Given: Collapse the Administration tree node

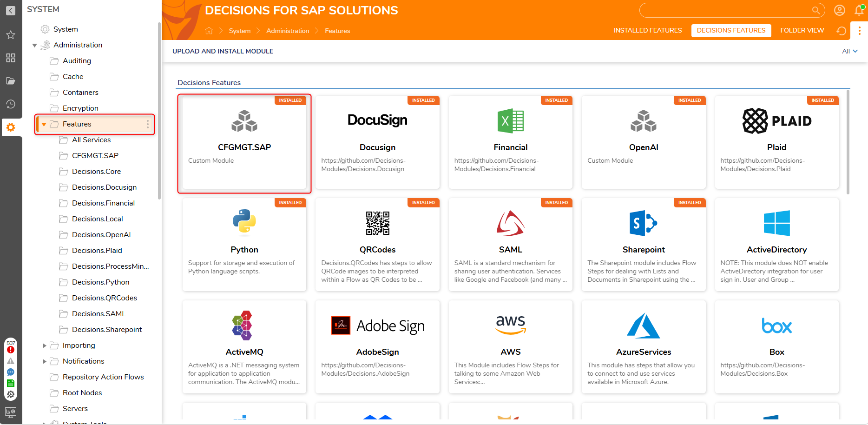Looking at the screenshot, I should tap(34, 45).
